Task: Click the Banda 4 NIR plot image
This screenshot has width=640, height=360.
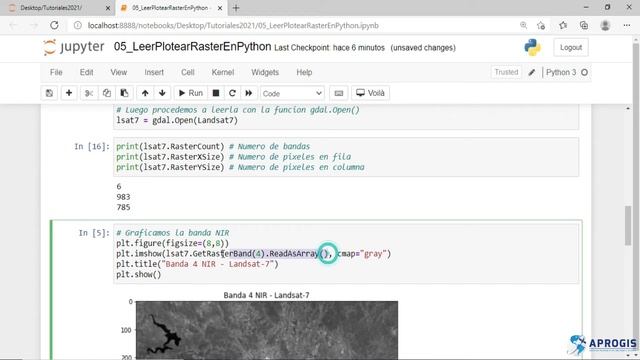Action: [x=267, y=330]
